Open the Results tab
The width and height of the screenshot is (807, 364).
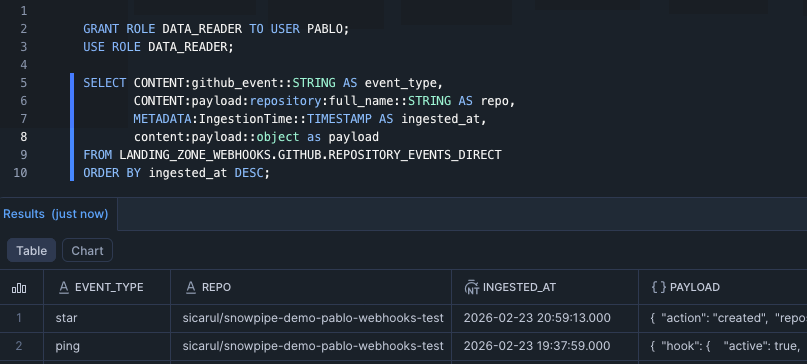pyautogui.click(x=56, y=214)
